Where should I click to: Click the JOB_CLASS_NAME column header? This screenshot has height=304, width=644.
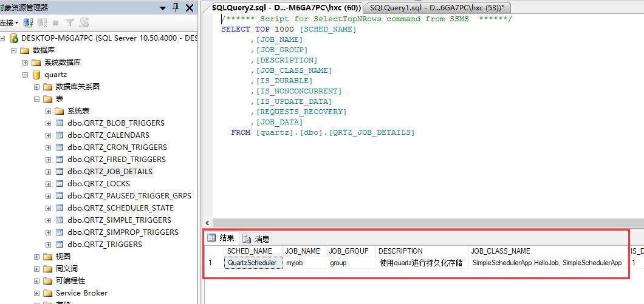548,251
